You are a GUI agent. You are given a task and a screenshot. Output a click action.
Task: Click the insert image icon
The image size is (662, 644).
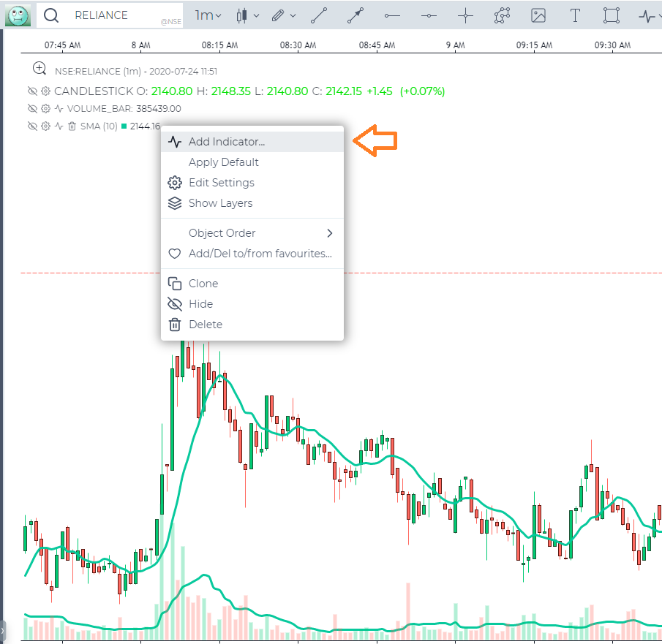pos(538,15)
